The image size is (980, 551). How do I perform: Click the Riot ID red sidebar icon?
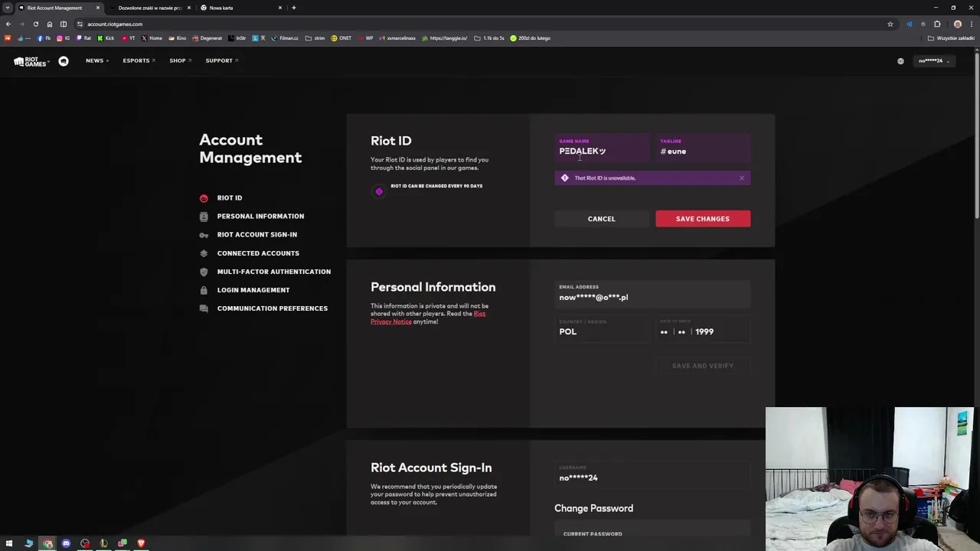(x=204, y=198)
